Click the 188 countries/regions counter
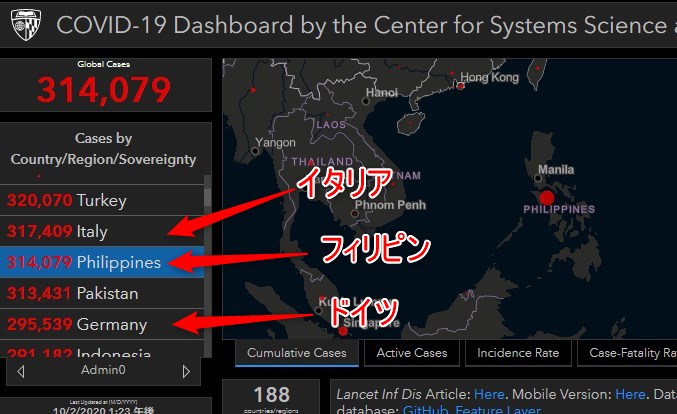The width and height of the screenshot is (677, 414). tap(272, 399)
